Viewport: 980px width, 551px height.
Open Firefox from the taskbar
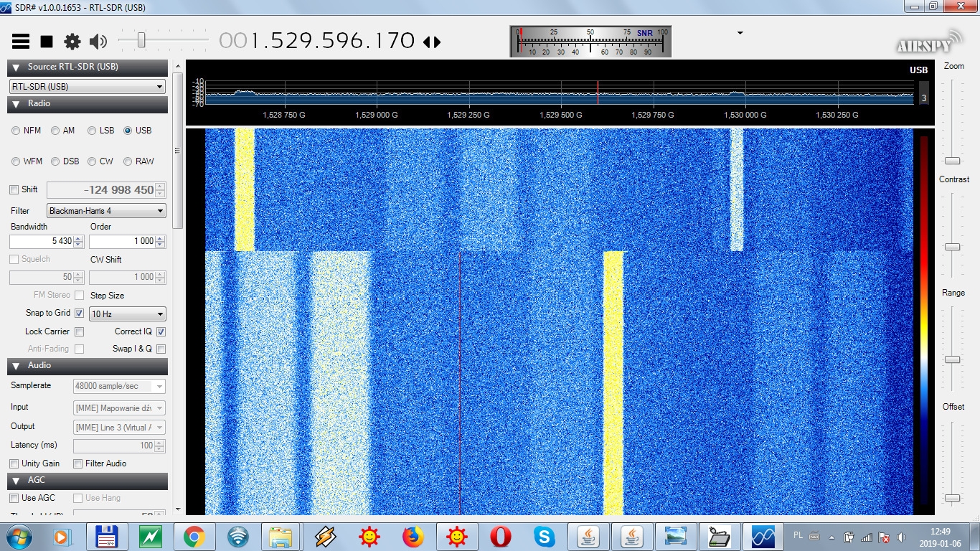point(413,536)
